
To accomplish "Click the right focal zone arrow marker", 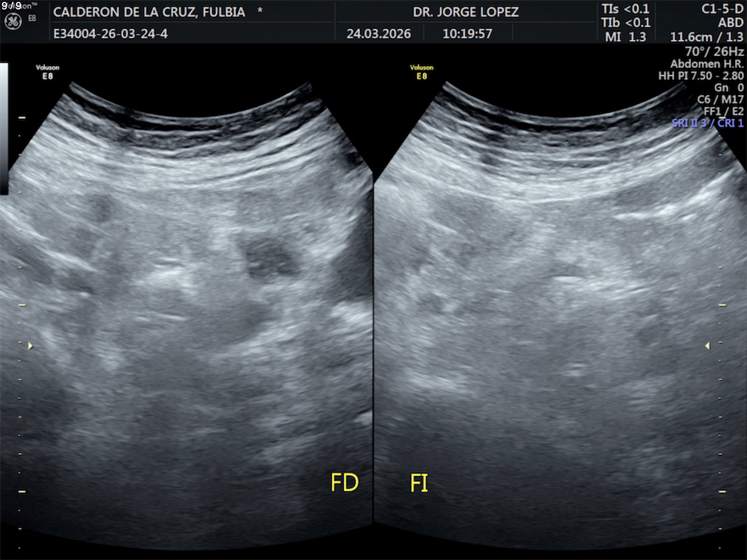I will [x=708, y=346].
